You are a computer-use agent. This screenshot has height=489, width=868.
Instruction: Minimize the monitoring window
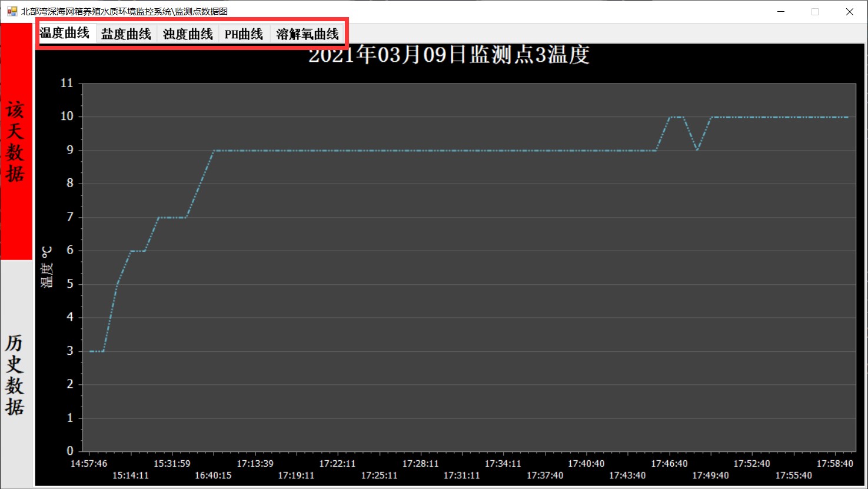[781, 12]
